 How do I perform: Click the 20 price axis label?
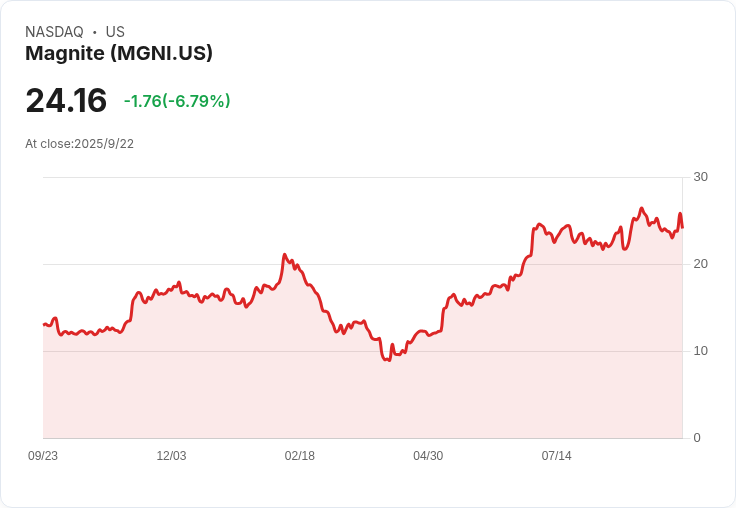pos(700,264)
